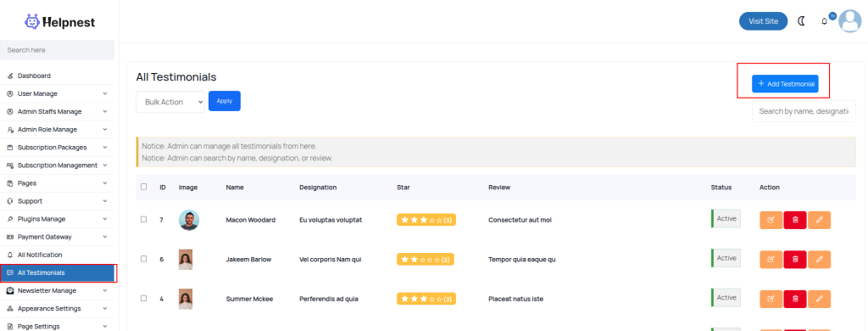Click the Visit Site button

[764, 21]
